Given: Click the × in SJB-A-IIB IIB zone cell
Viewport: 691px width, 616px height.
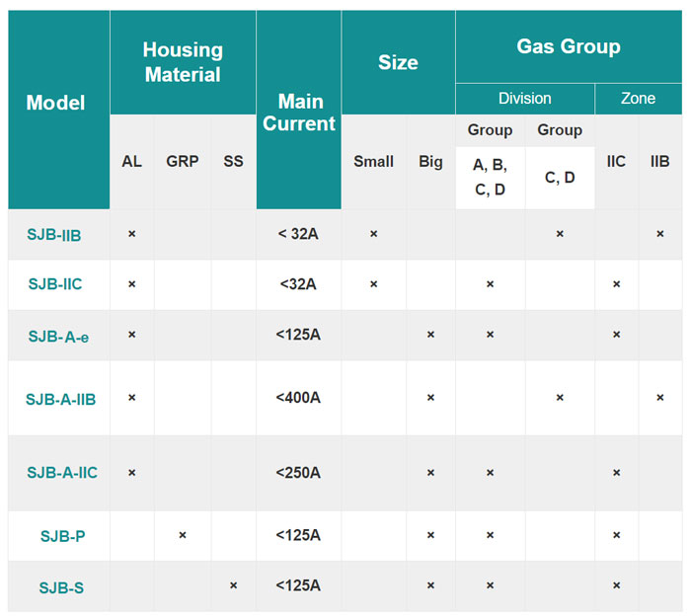Looking at the screenshot, I should 659,398.
